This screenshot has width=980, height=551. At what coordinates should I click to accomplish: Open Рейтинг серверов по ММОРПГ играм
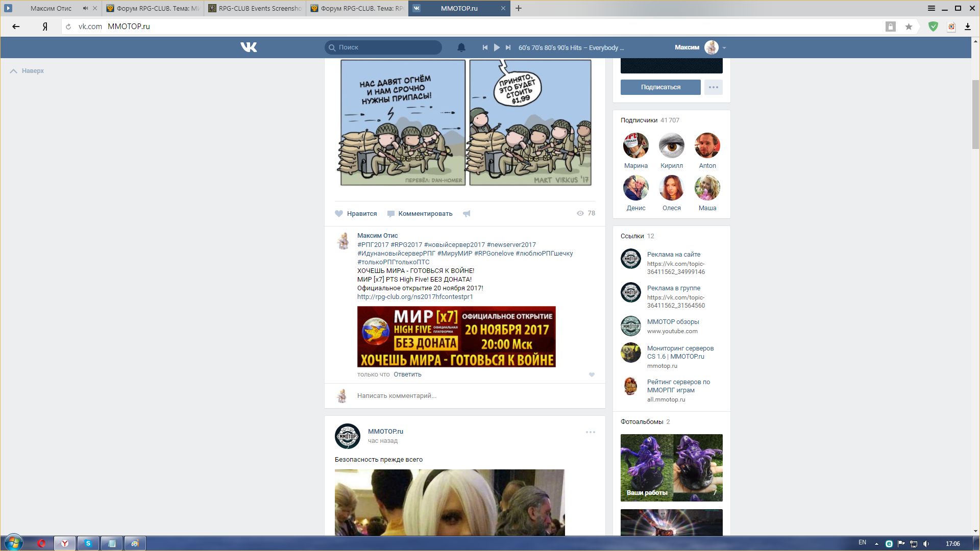(x=678, y=386)
